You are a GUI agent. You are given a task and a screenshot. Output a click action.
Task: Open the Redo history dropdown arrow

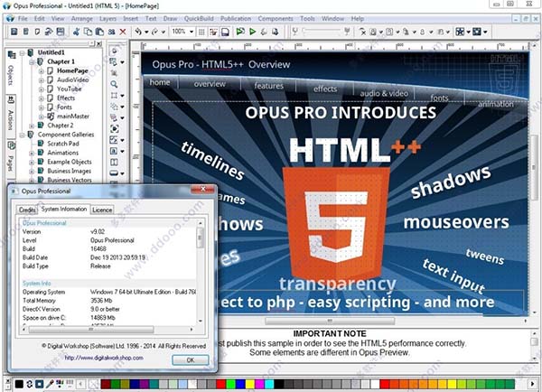click(164, 33)
